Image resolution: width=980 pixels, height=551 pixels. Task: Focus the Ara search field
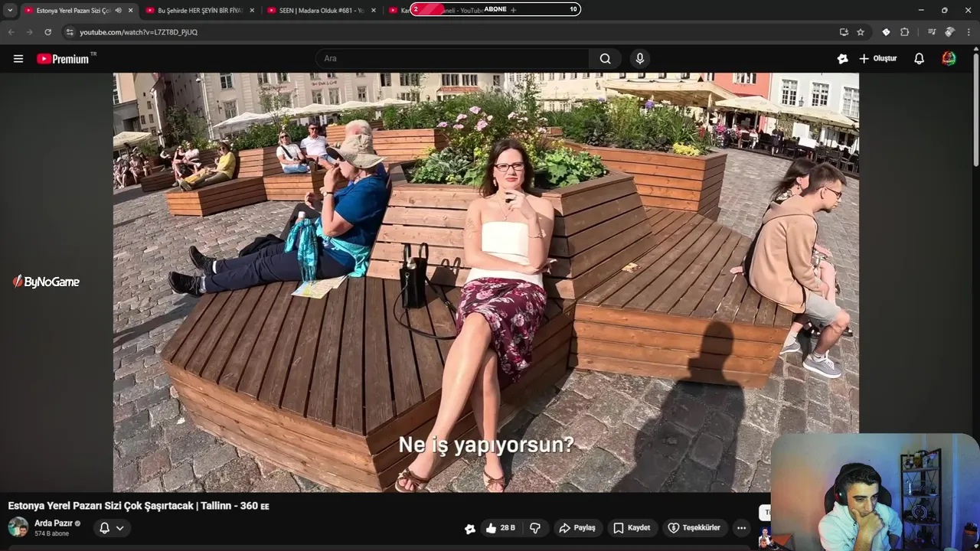click(452, 58)
